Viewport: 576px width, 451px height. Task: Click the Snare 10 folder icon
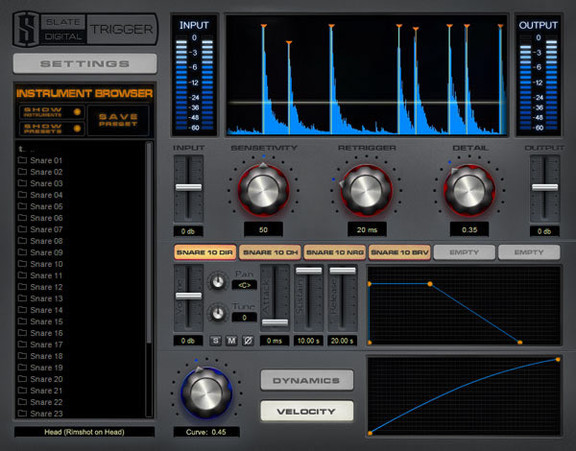22,264
